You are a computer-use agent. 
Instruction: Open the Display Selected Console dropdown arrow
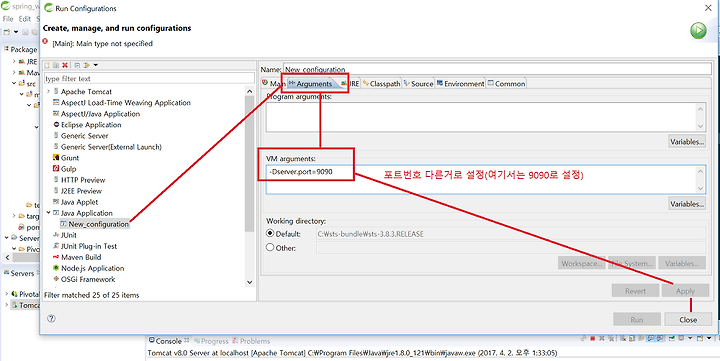pyautogui.click(x=690, y=338)
